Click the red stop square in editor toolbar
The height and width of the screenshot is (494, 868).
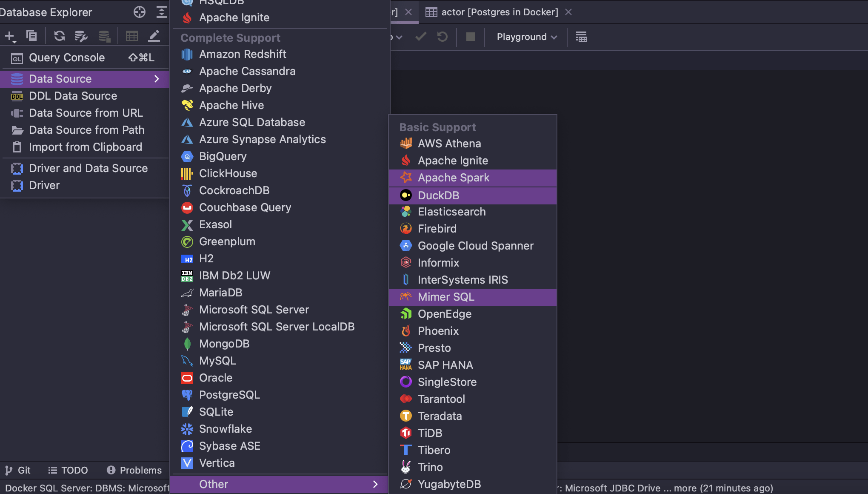point(470,37)
